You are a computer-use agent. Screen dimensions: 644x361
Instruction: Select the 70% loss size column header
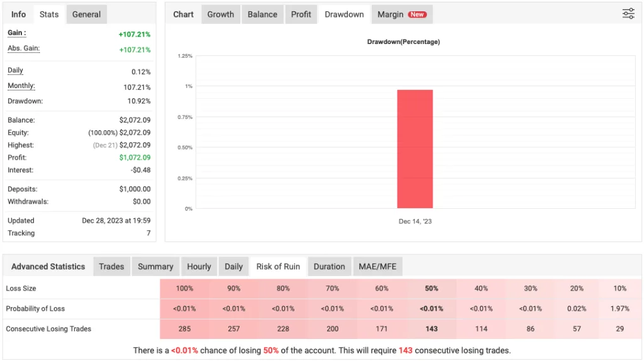[x=332, y=288]
